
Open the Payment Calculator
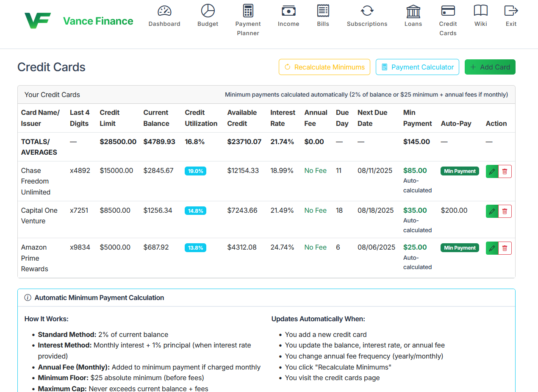[x=417, y=67]
